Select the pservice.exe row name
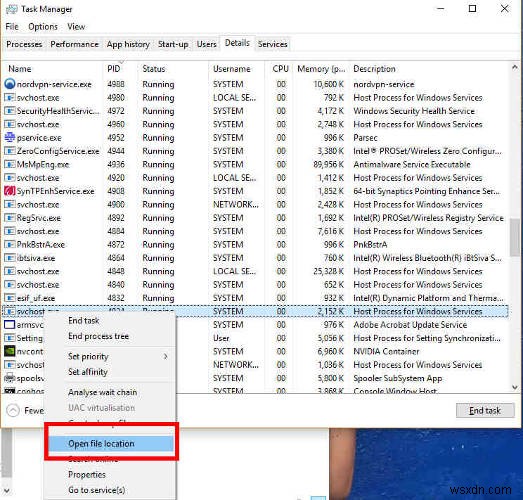This screenshot has width=523, height=500. (39, 137)
